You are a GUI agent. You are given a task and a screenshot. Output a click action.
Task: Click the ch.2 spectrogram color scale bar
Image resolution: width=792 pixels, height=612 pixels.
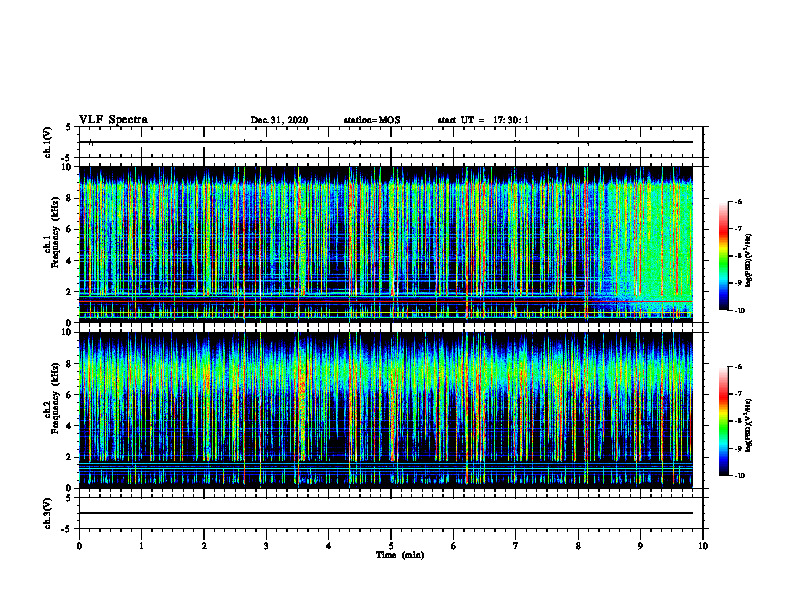coord(723,421)
